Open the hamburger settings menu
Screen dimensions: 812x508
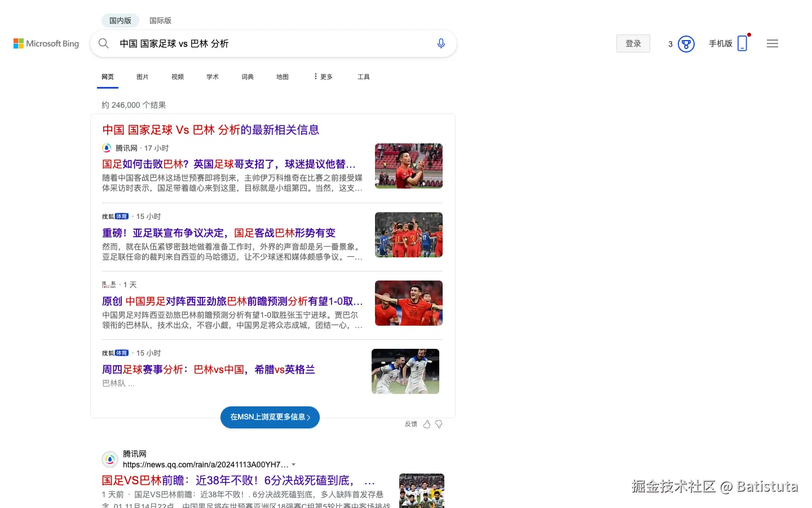pyautogui.click(x=773, y=43)
